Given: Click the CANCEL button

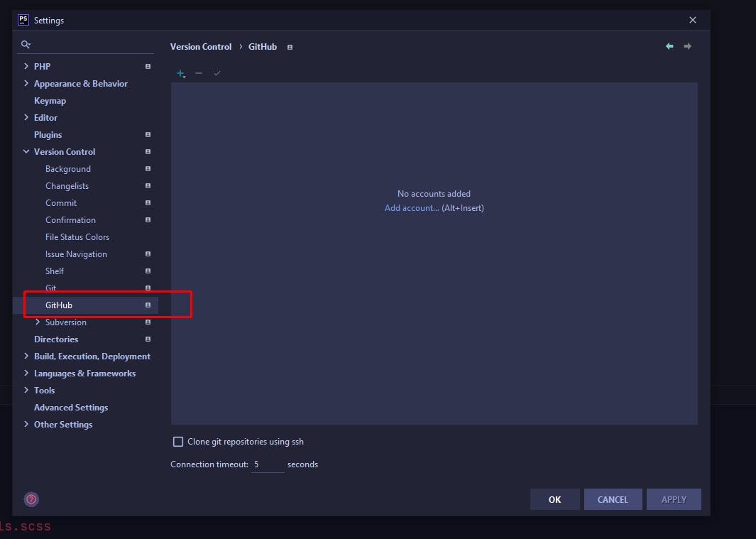Looking at the screenshot, I should click(x=613, y=499).
